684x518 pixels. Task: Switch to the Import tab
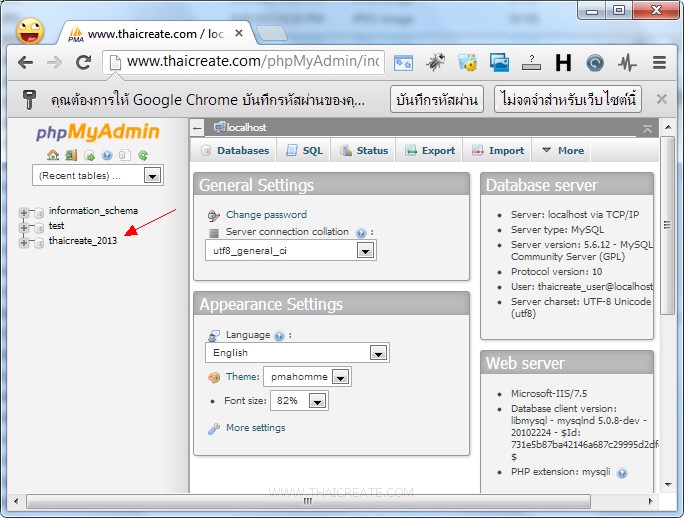[497, 151]
